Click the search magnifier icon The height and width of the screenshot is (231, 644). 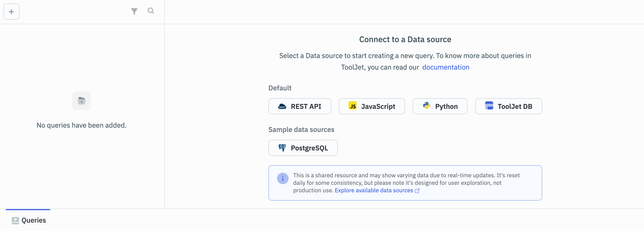point(151,11)
